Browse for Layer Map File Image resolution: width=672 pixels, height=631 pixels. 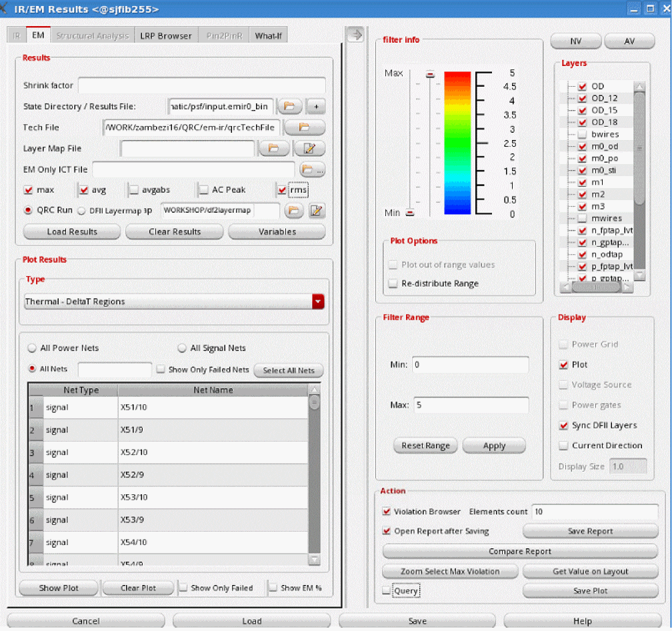click(x=274, y=148)
